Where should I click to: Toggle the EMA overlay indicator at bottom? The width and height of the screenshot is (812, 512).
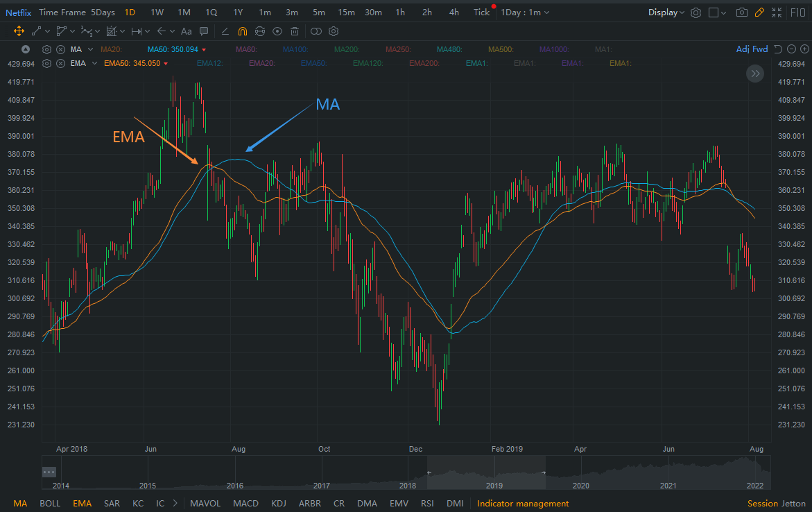click(82, 504)
